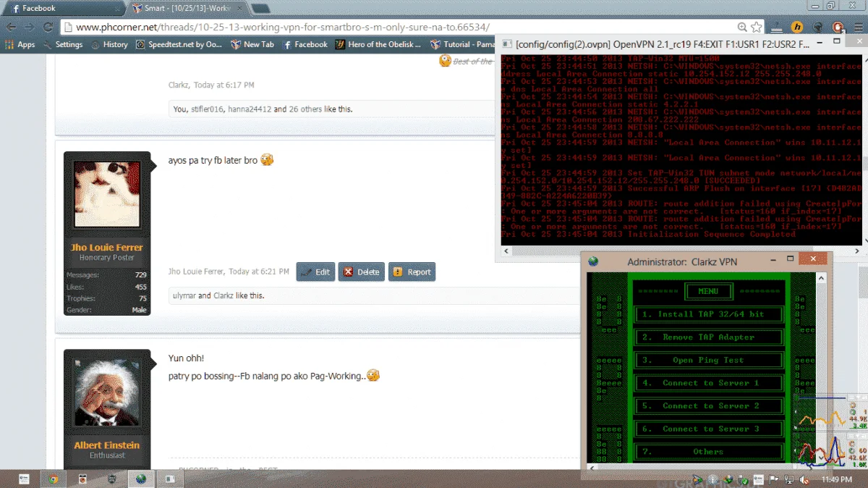Open Hero of the Obelisk bookmark
Image resolution: width=868 pixels, height=488 pixels.
[379, 44]
